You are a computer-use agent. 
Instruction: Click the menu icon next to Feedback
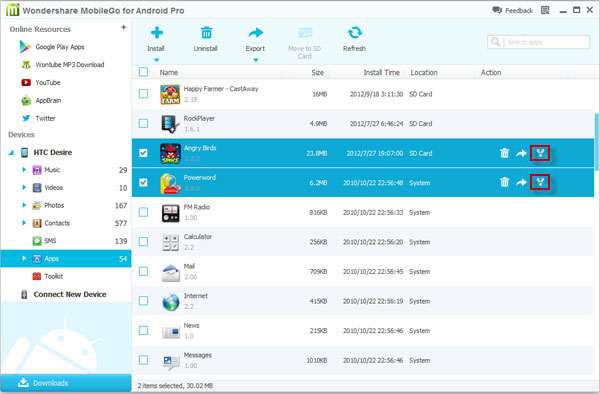coord(545,10)
